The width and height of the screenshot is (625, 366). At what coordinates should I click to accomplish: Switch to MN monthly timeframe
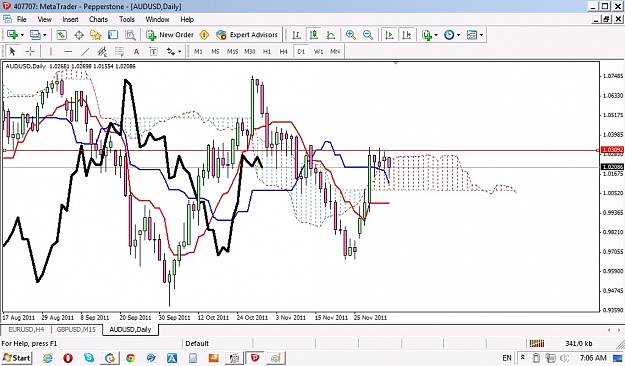(335, 51)
